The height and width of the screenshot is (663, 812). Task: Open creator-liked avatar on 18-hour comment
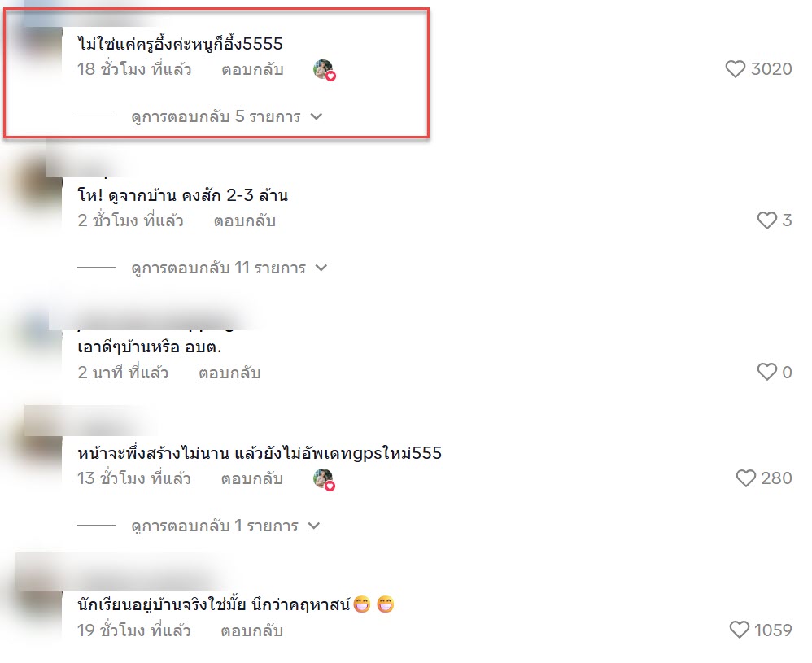click(324, 70)
